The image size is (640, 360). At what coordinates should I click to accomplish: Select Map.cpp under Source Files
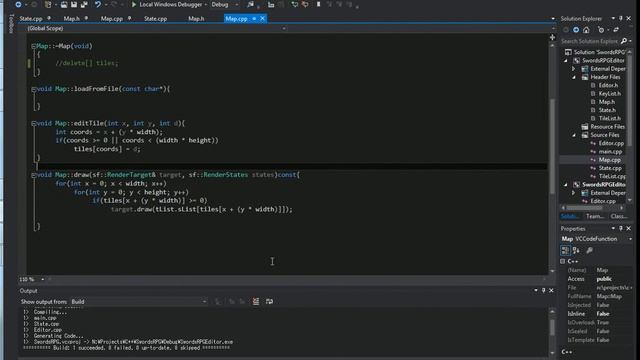click(610, 160)
